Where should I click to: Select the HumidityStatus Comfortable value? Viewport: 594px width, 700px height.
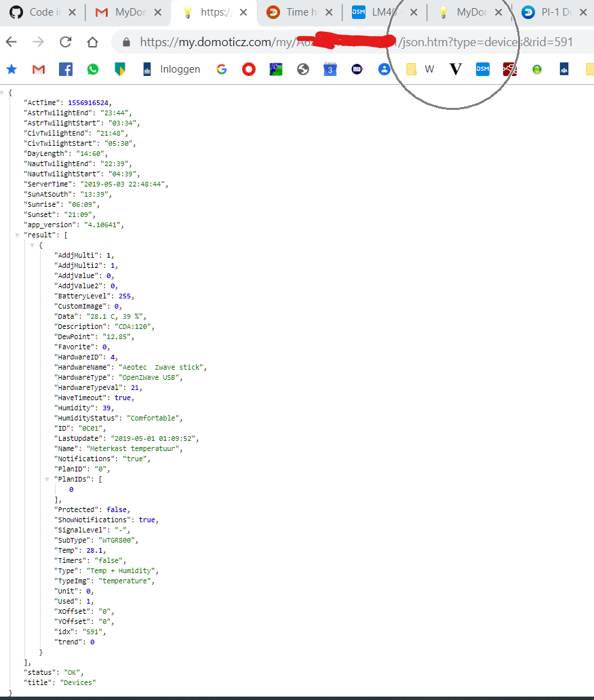click(153, 418)
